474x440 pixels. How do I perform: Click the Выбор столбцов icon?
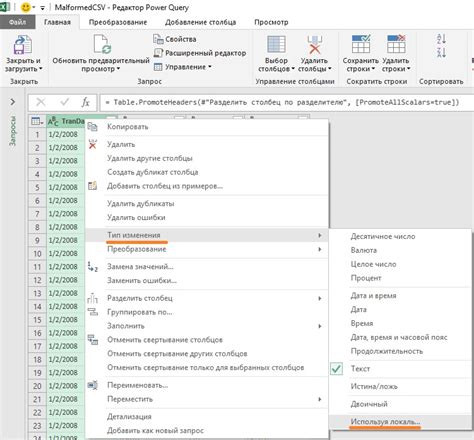click(x=276, y=44)
